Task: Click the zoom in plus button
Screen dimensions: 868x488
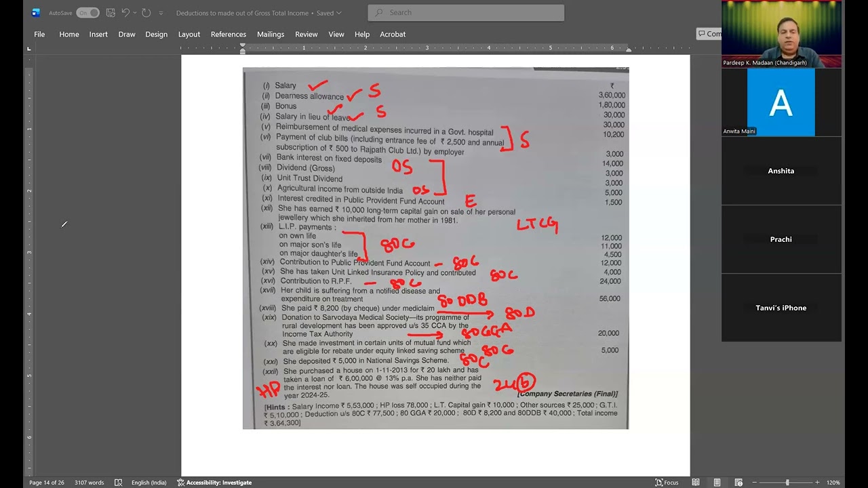Action: 816,483
